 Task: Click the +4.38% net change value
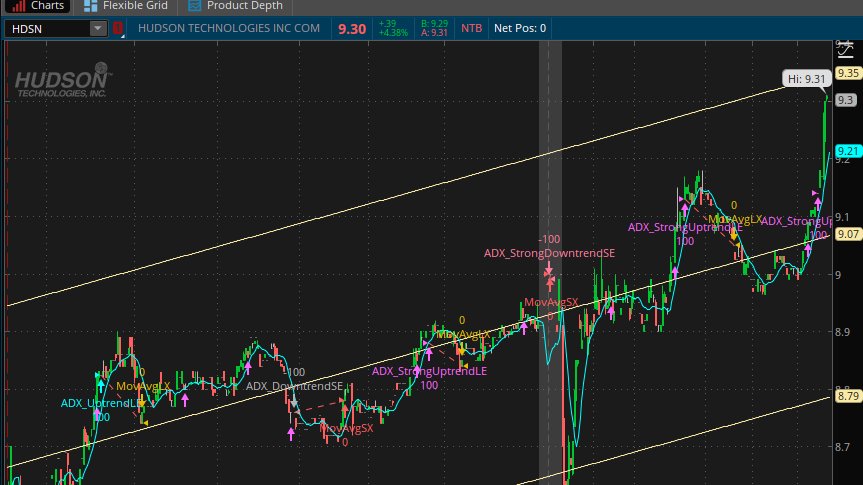pos(393,33)
